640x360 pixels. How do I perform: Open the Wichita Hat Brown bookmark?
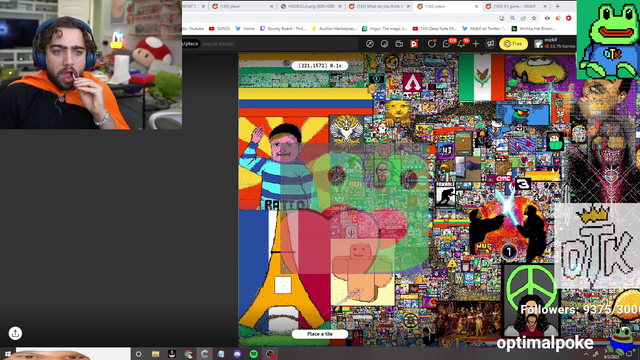533,29
